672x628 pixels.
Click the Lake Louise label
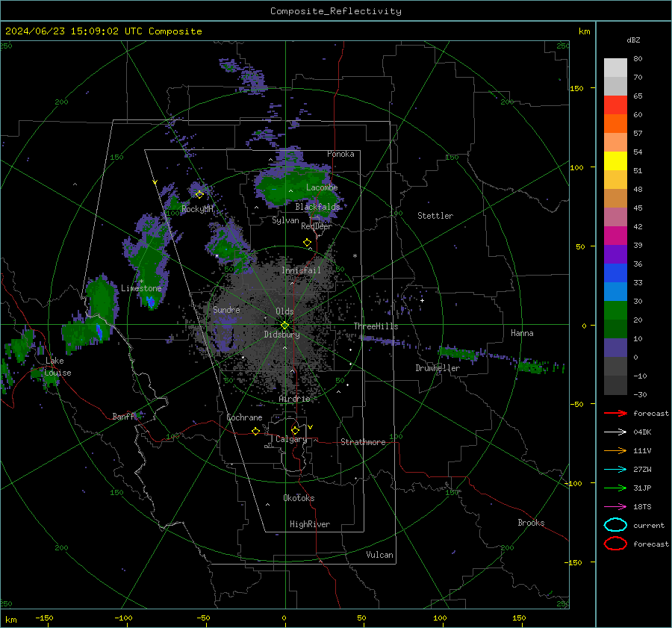coord(57,367)
